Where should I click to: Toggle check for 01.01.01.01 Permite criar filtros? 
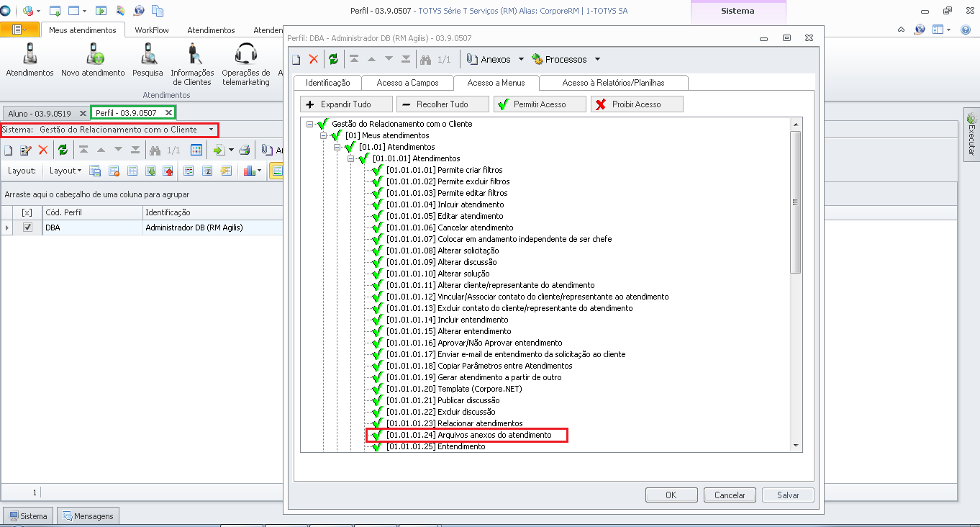(377, 170)
